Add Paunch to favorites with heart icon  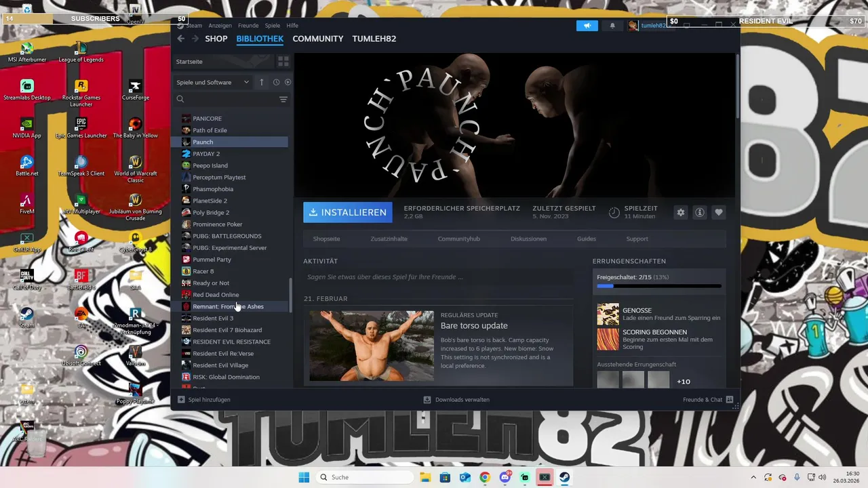tap(719, 212)
